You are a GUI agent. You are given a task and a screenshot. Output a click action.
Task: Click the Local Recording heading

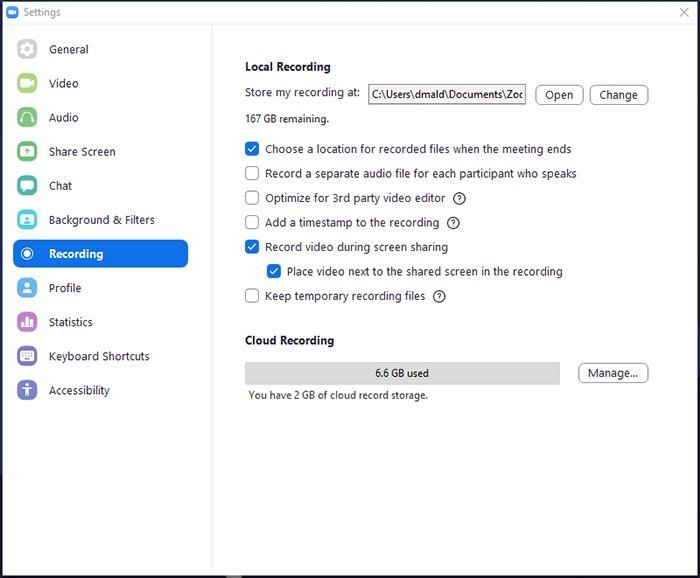tap(288, 67)
